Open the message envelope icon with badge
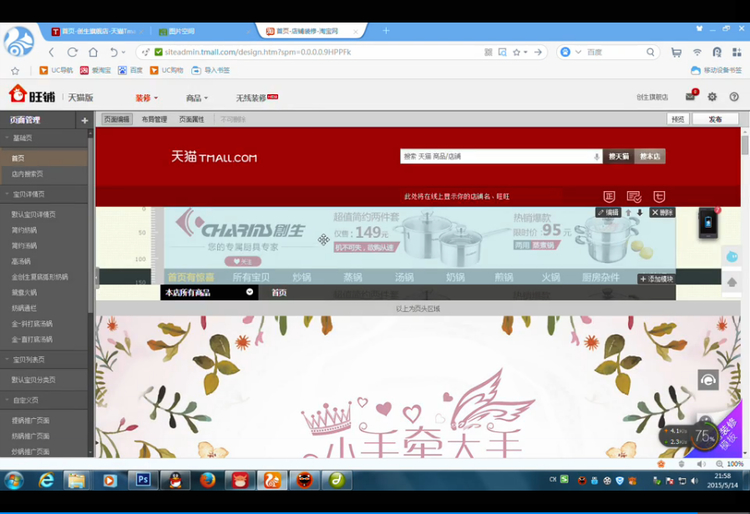 click(x=691, y=96)
